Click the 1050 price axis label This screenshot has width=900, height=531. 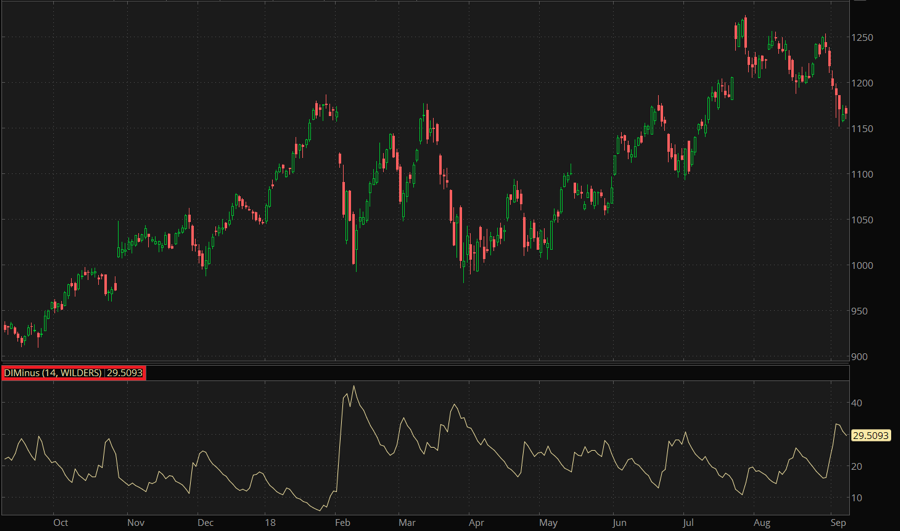pos(866,220)
